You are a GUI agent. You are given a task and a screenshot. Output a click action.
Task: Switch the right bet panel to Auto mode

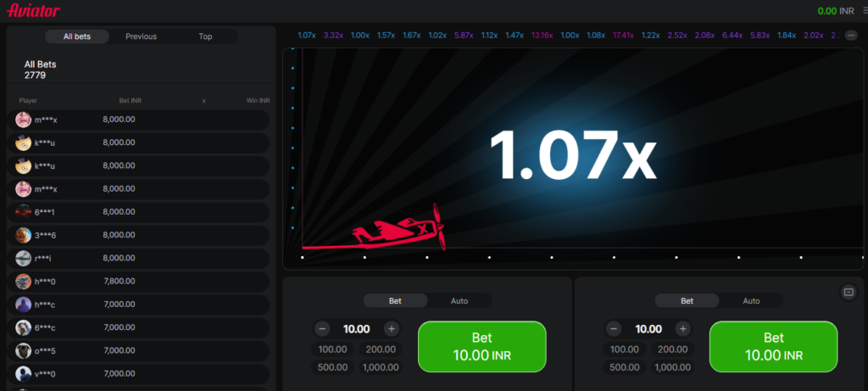click(x=751, y=301)
